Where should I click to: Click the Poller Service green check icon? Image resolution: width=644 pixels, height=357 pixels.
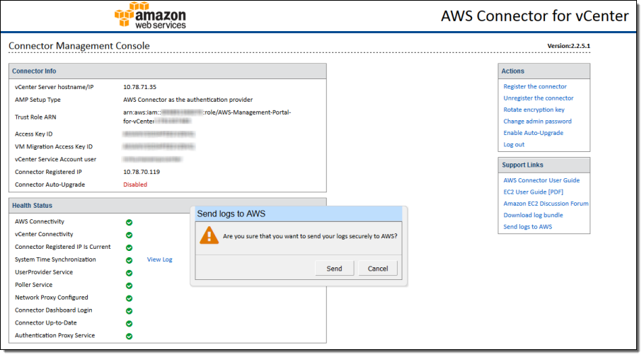pyautogui.click(x=129, y=286)
